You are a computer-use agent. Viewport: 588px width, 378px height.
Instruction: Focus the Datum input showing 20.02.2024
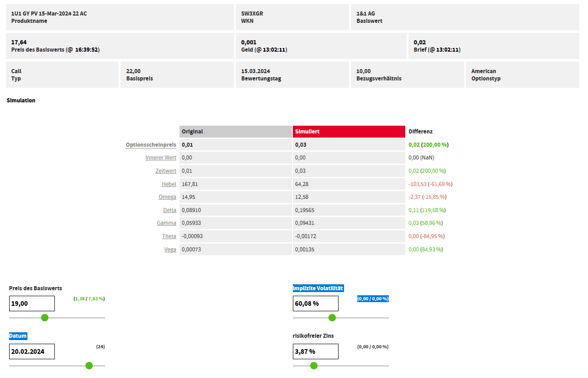tap(32, 351)
